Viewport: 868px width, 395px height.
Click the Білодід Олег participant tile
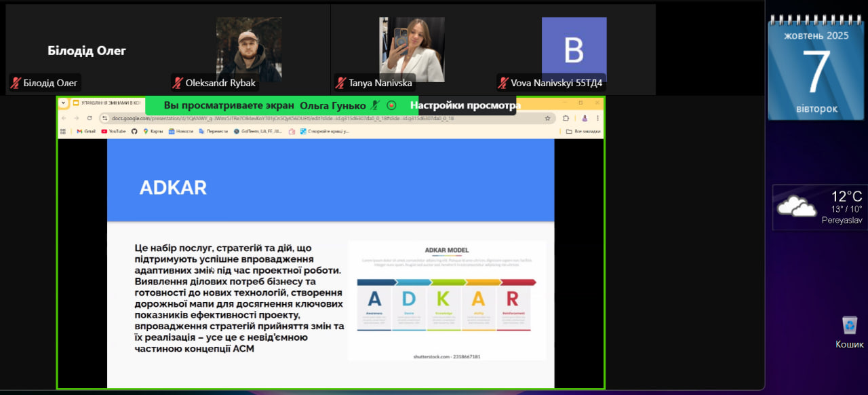click(87, 50)
